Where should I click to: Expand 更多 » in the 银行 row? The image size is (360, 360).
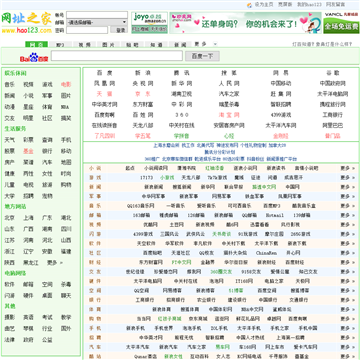348,300
